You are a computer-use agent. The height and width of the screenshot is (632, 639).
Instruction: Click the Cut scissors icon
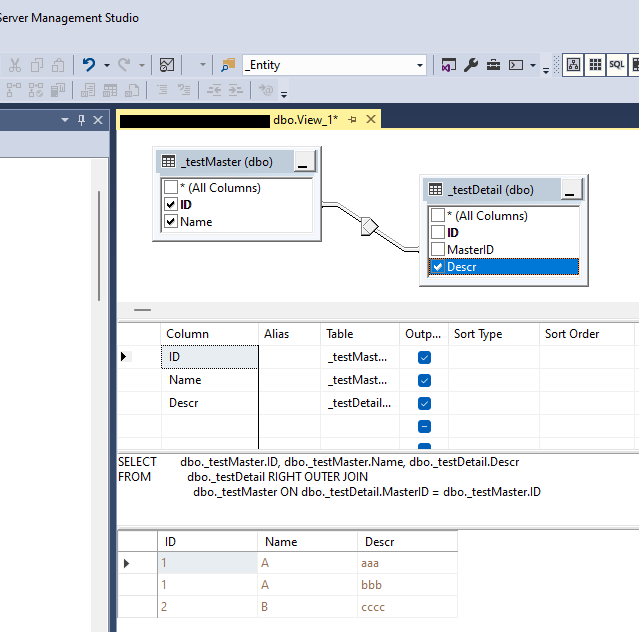[15, 65]
